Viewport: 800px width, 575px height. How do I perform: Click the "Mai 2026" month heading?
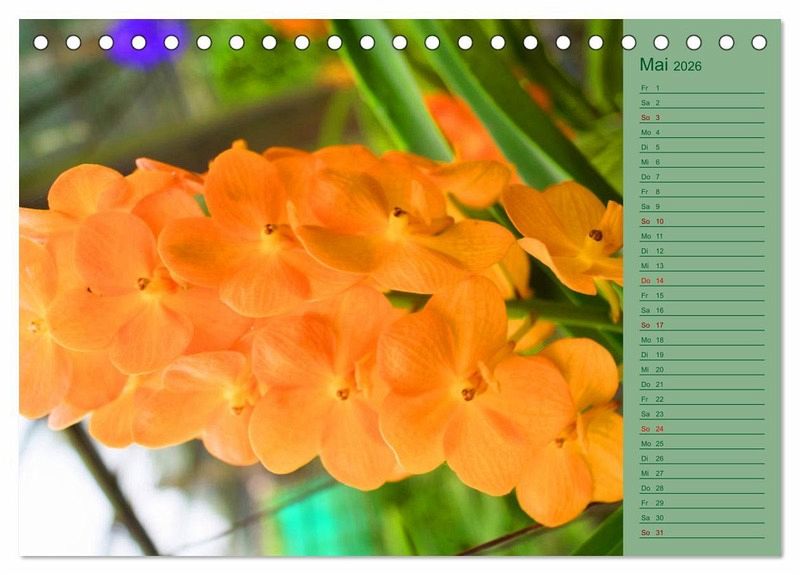[670, 65]
